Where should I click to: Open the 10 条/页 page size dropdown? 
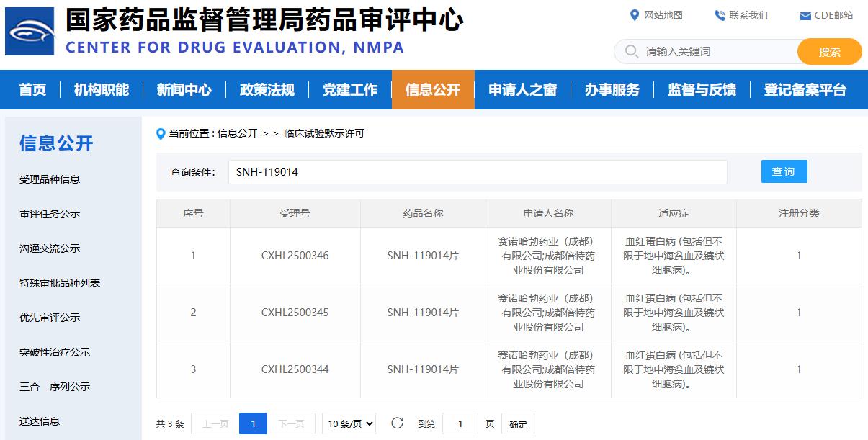tap(349, 423)
